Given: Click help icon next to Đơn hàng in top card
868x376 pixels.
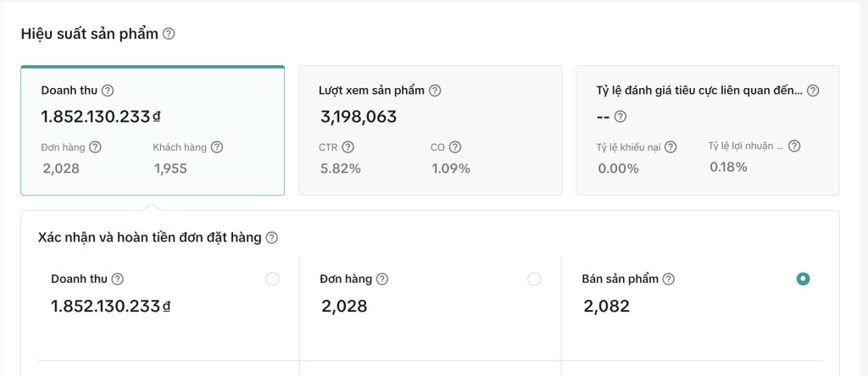Looking at the screenshot, I should point(95,147).
